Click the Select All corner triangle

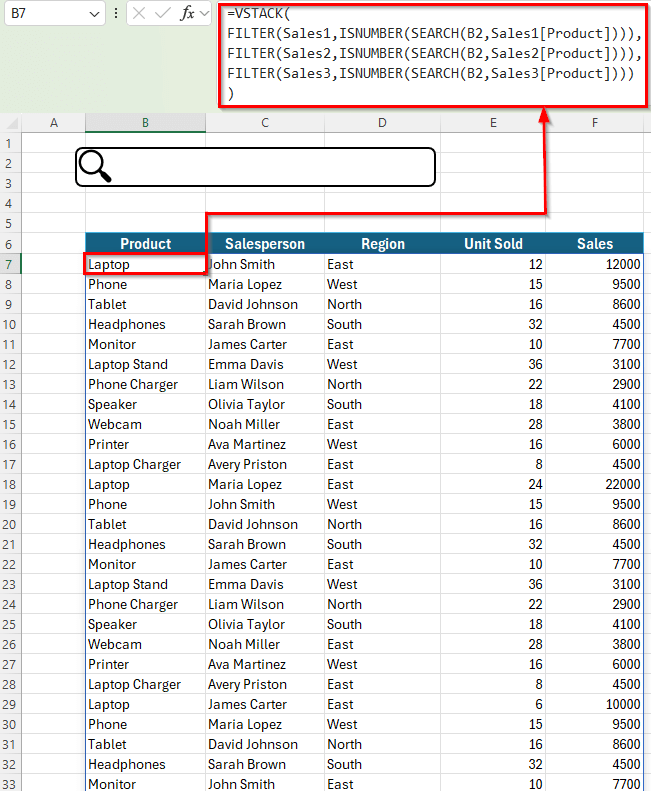point(11,123)
